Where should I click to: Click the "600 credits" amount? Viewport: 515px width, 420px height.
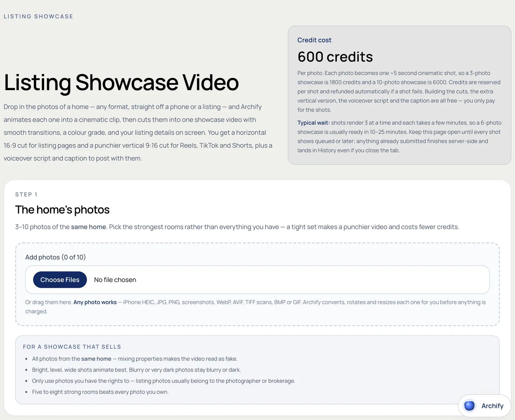point(335,57)
